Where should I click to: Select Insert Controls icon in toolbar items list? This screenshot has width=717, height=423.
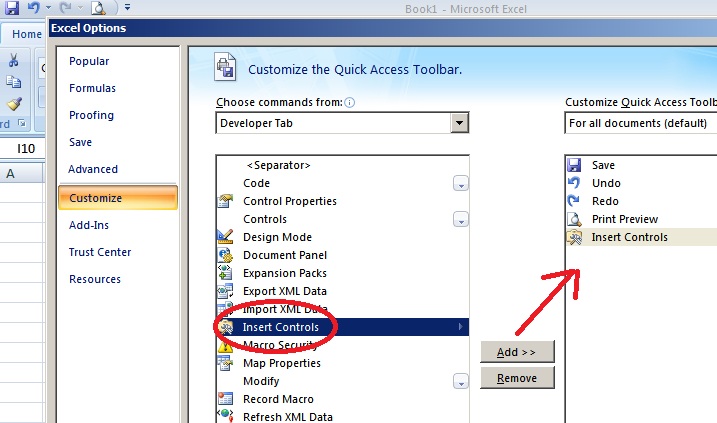(x=574, y=237)
